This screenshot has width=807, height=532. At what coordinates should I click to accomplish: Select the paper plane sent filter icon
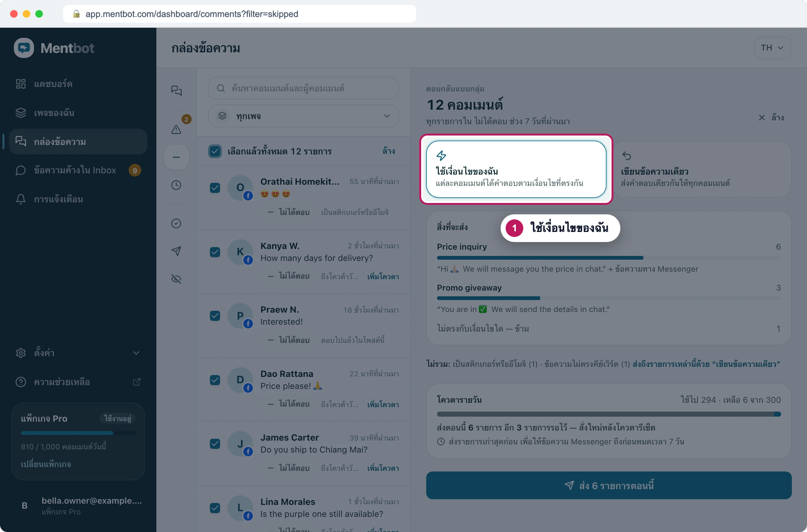pyautogui.click(x=176, y=251)
